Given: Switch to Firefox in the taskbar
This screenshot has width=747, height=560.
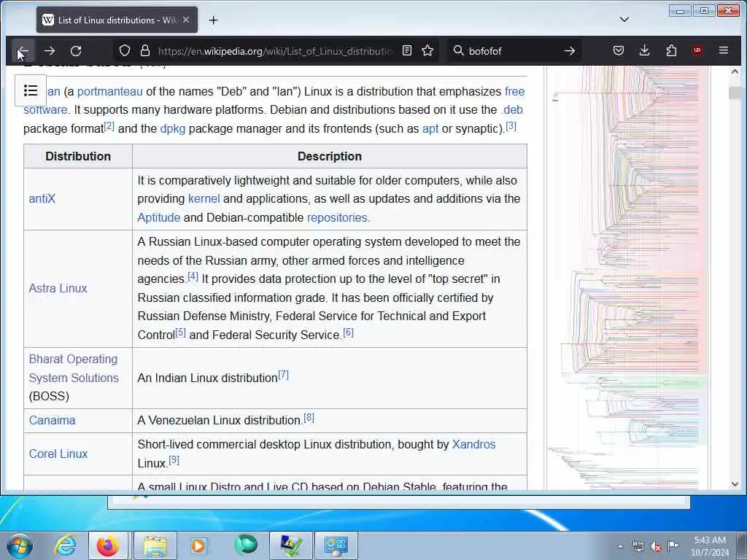Looking at the screenshot, I should (x=108, y=545).
